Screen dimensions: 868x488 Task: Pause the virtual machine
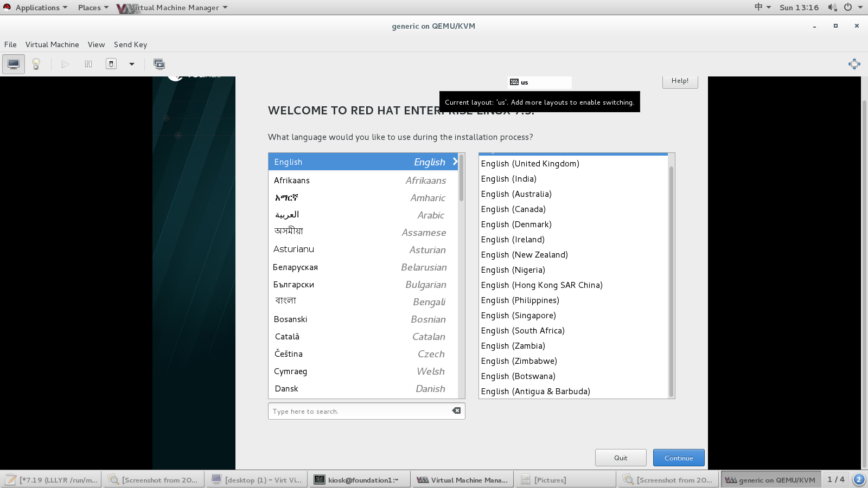pos(88,64)
